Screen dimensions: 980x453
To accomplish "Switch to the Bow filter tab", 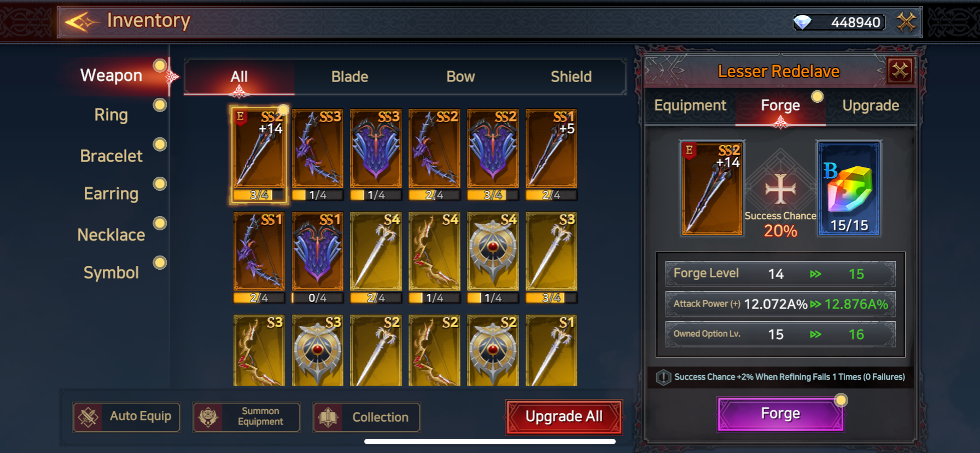I will (460, 77).
